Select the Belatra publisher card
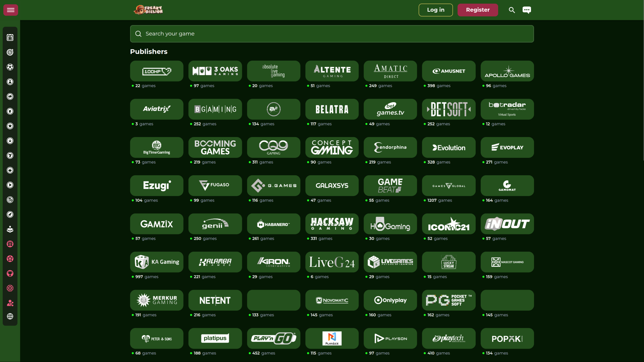The height and width of the screenshot is (362, 644). pos(332,109)
